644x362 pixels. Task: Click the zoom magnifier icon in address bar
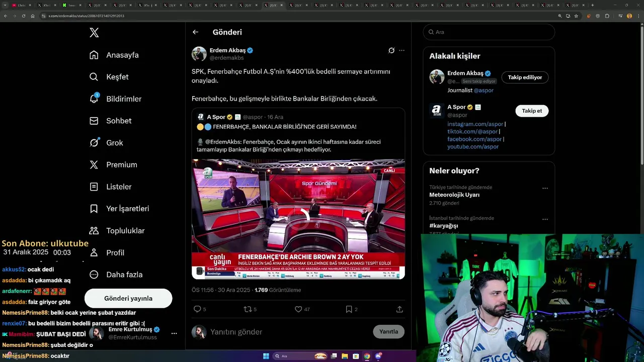559,16
